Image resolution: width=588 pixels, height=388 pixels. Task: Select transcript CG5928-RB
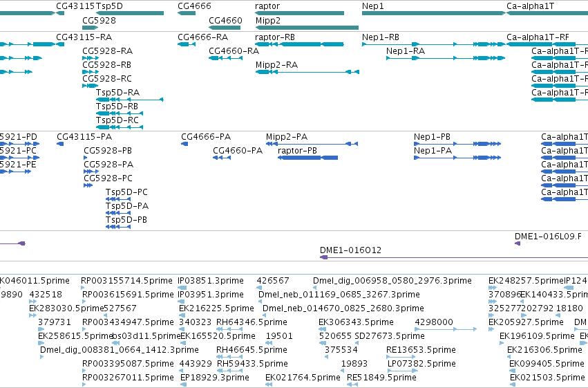pos(91,72)
